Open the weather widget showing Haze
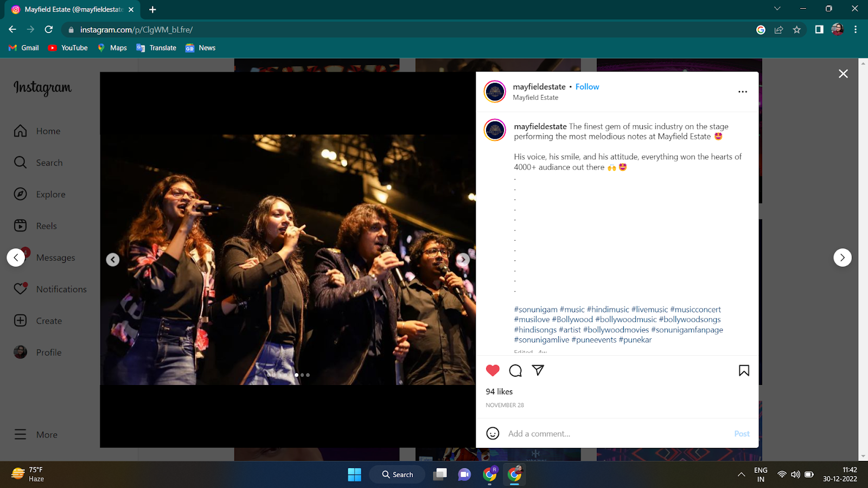 tap(28, 474)
